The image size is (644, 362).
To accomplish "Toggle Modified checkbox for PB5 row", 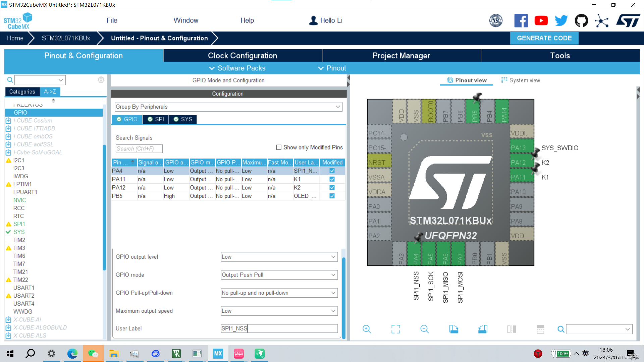I will [332, 196].
